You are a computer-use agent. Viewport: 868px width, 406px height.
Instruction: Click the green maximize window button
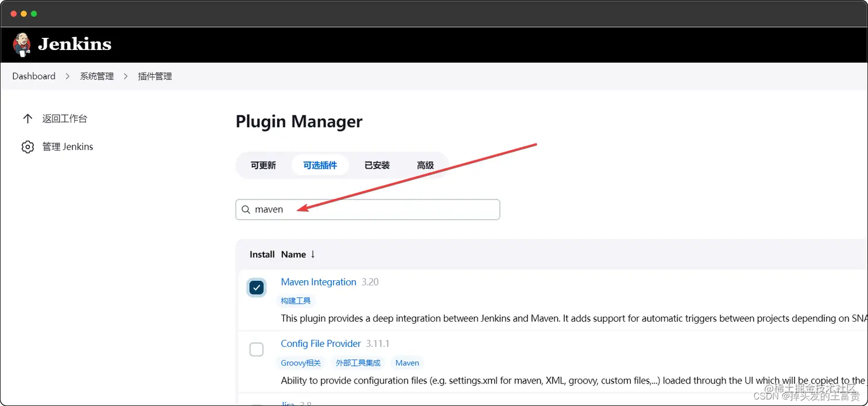[x=33, y=14]
